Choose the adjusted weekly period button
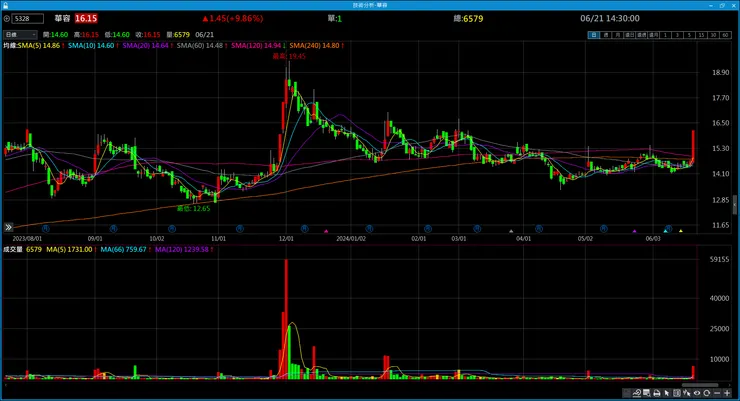The image size is (740, 401). 641,35
